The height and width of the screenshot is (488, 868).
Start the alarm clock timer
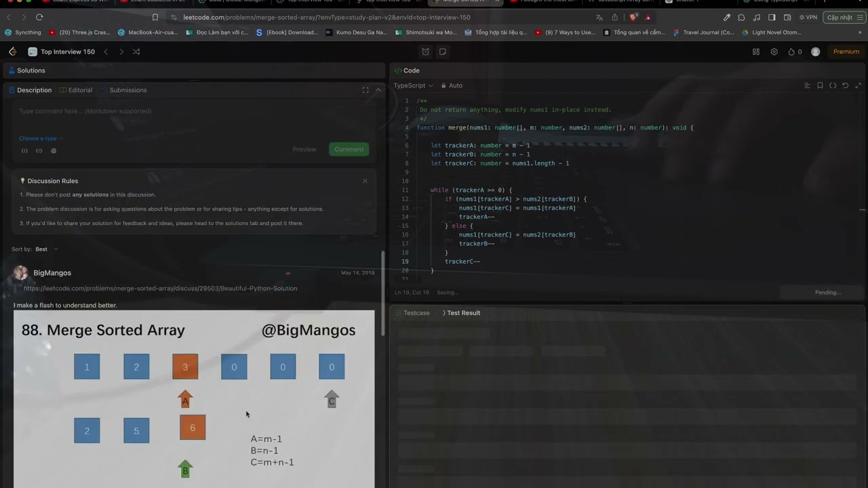pyautogui.click(x=425, y=52)
